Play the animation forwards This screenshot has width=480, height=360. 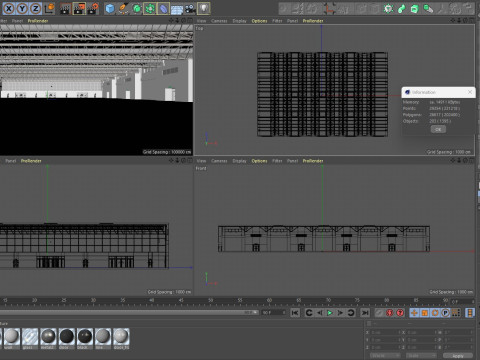[330, 313]
